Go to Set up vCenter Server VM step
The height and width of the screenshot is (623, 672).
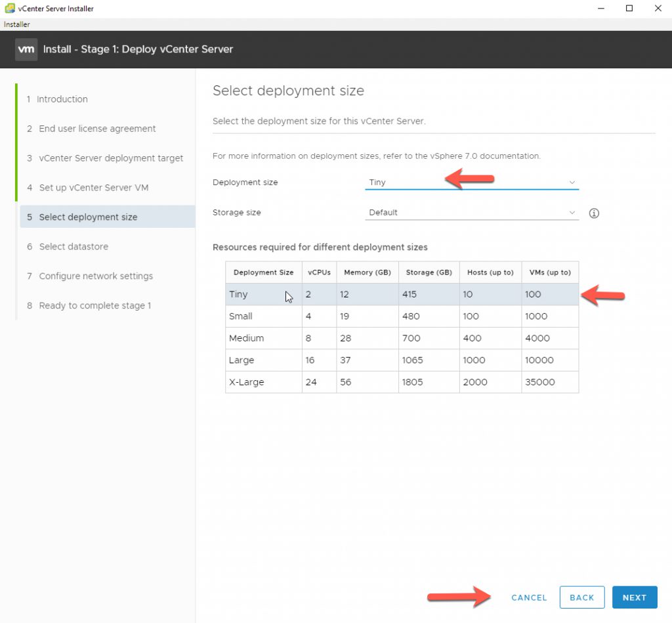point(87,188)
